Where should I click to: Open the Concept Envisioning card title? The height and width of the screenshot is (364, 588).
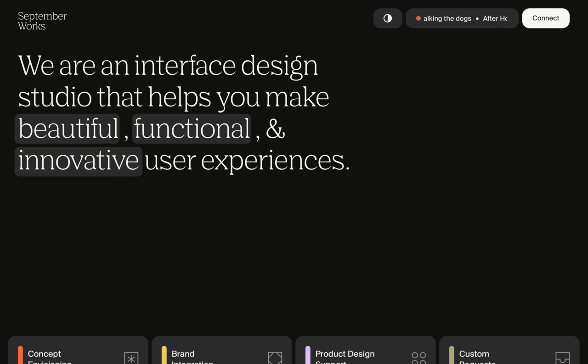point(45,354)
